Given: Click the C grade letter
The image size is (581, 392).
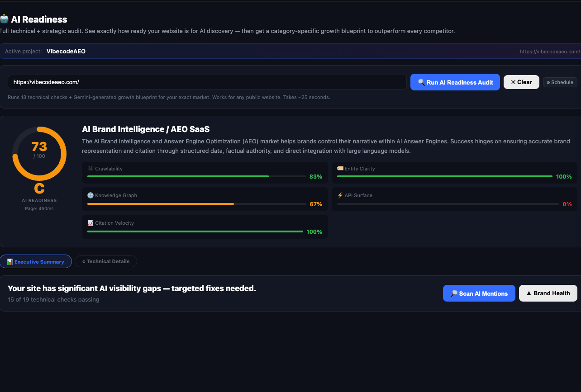Looking at the screenshot, I should 39,189.
